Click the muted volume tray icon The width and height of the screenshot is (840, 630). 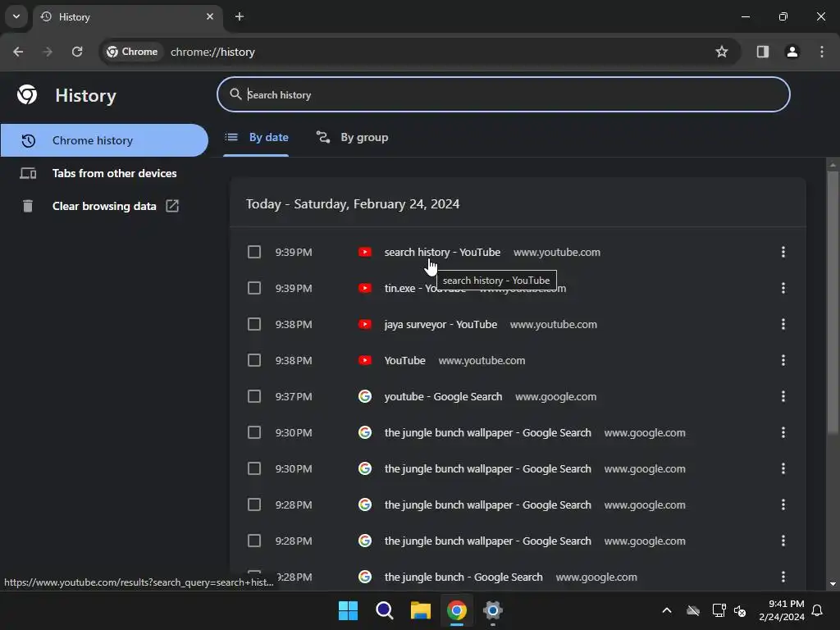click(740, 610)
